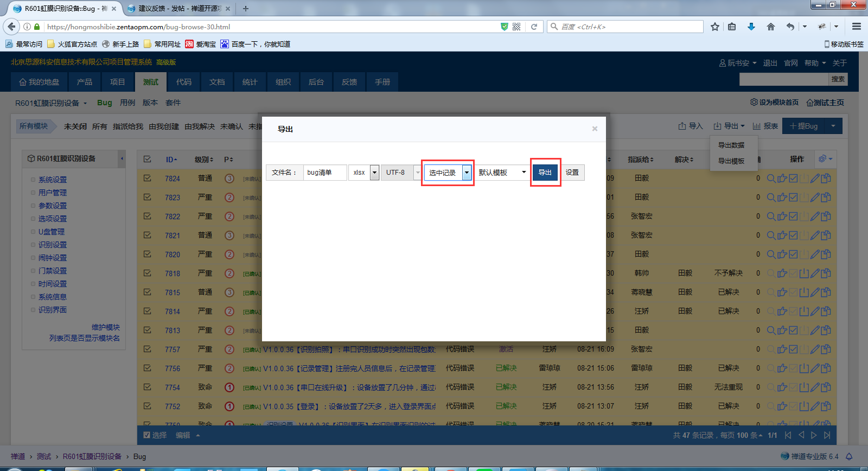Uncheck the checkbox for bug 7822
Viewport: 868px width, 471px height.
[x=147, y=216]
